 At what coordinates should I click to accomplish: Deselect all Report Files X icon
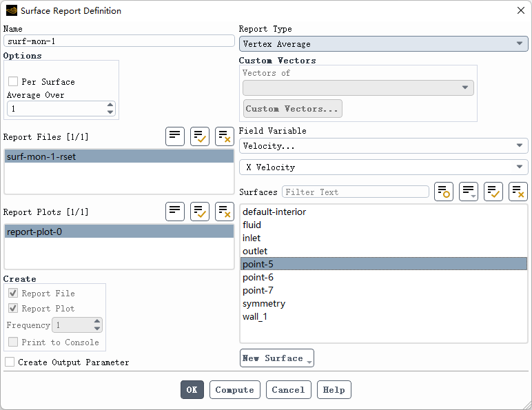[x=225, y=136]
